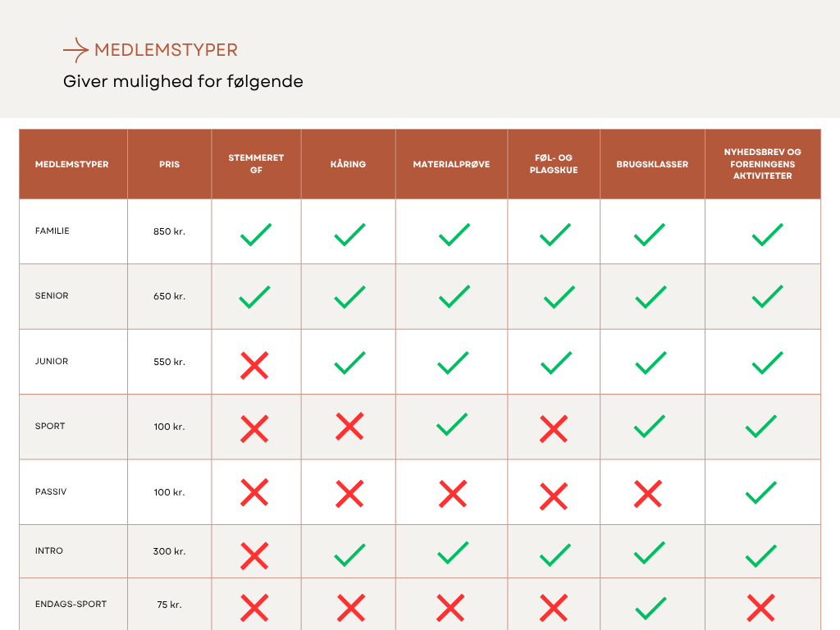Screen dimensions: 840x630
Task: Click the FAMILIE membership row label
Action: pos(52,231)
